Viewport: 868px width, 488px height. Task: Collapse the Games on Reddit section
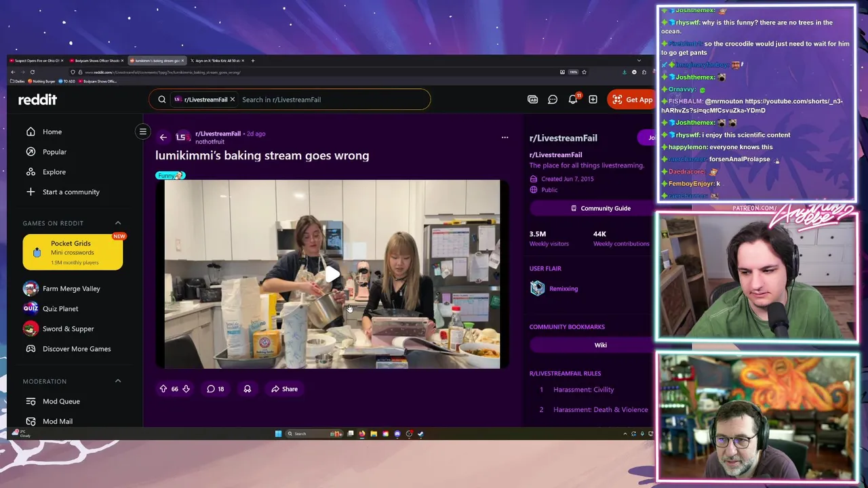[118, 223]
